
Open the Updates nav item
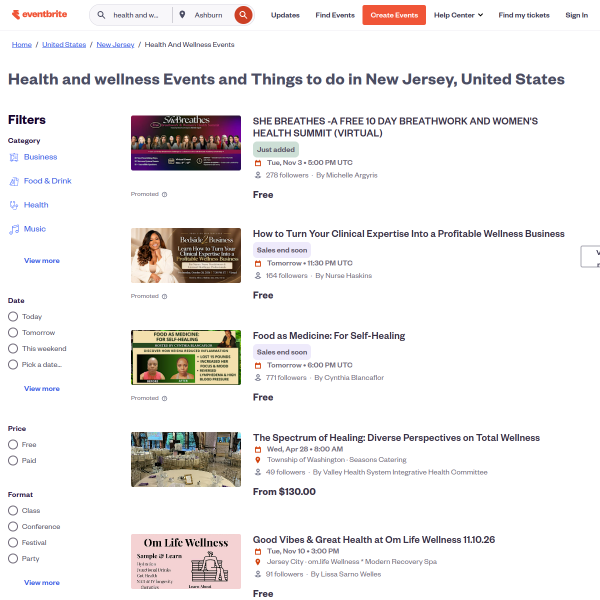coord(285,15)
